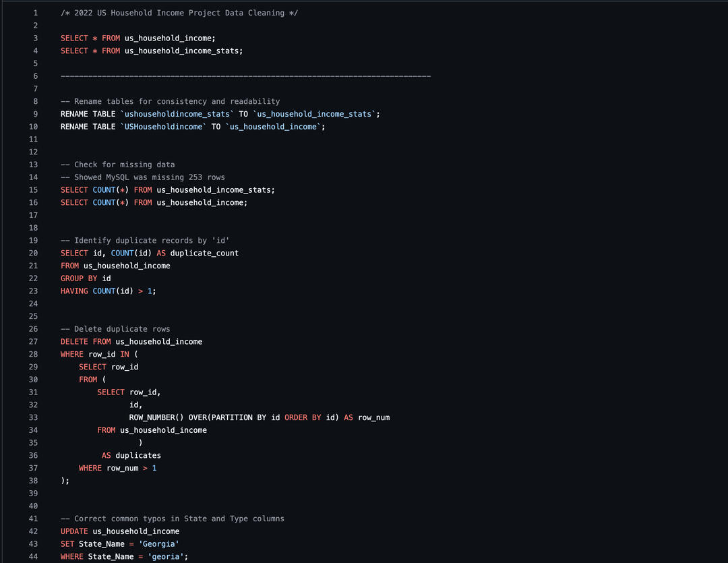
Task: Click line number 1 in the gutter
Action: 35,13
